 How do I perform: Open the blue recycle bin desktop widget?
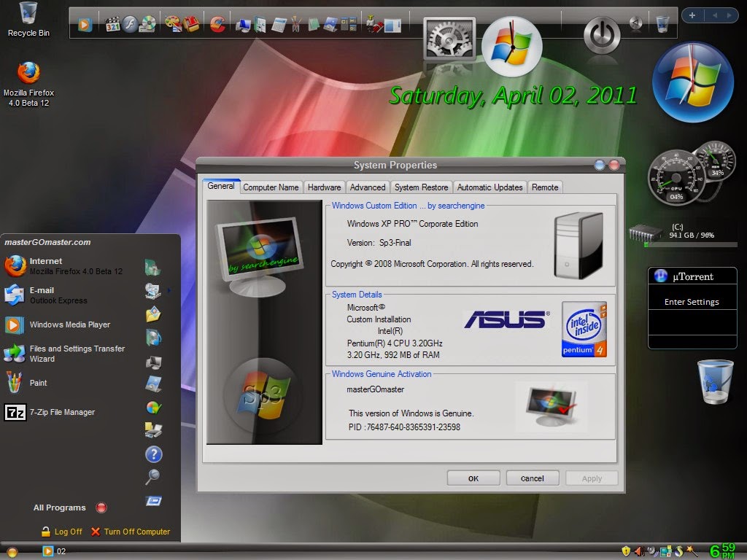[715, 382]
